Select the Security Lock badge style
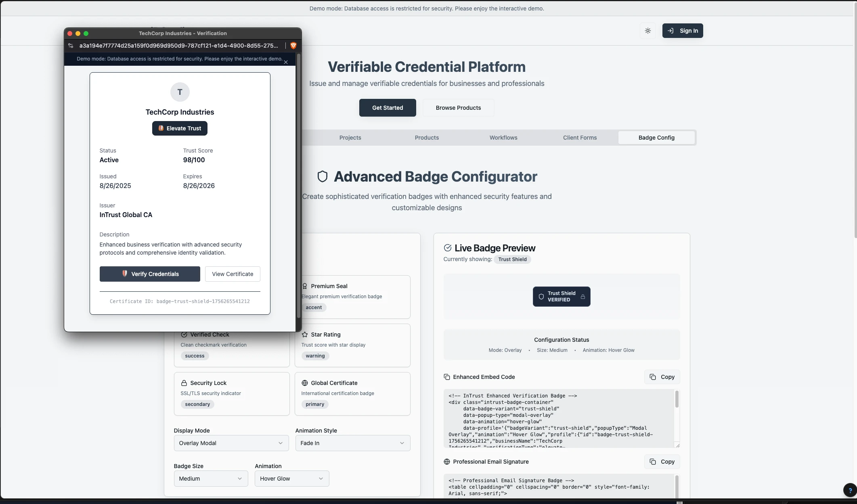This screenshot has height=504, width=857. (232, 393)
